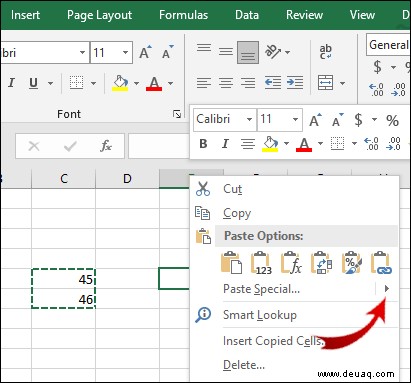Click mini toolbar increase font size
This screenshot has width=411, height=383.
(x=315, y=120)
